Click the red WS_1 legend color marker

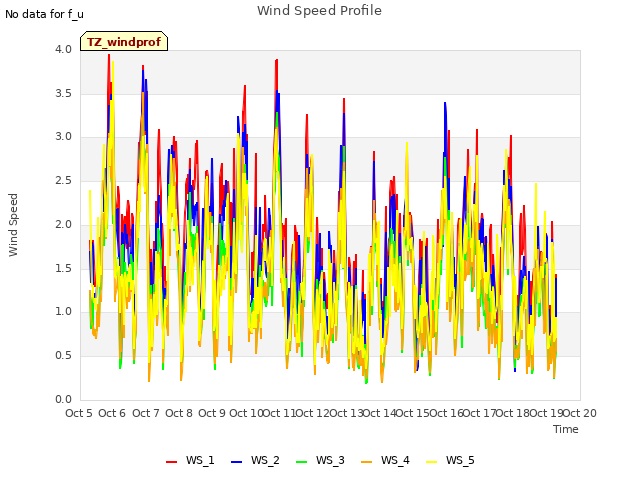tap(171, 462)
